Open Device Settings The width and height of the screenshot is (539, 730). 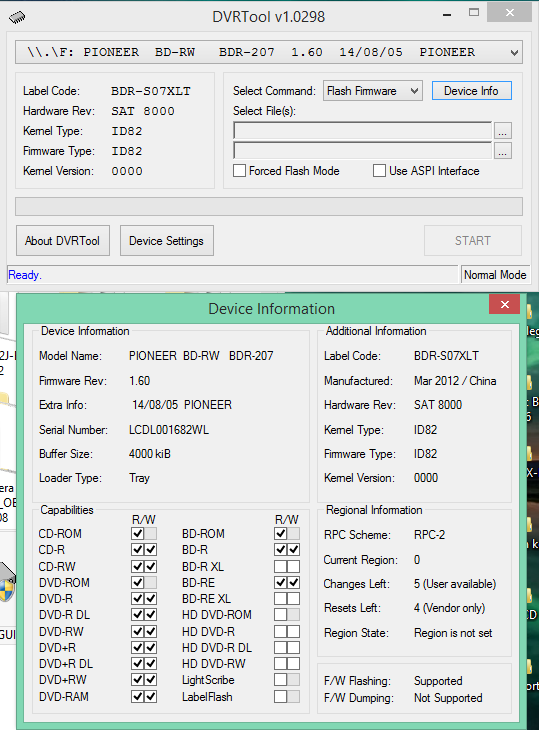click(167, 241)
